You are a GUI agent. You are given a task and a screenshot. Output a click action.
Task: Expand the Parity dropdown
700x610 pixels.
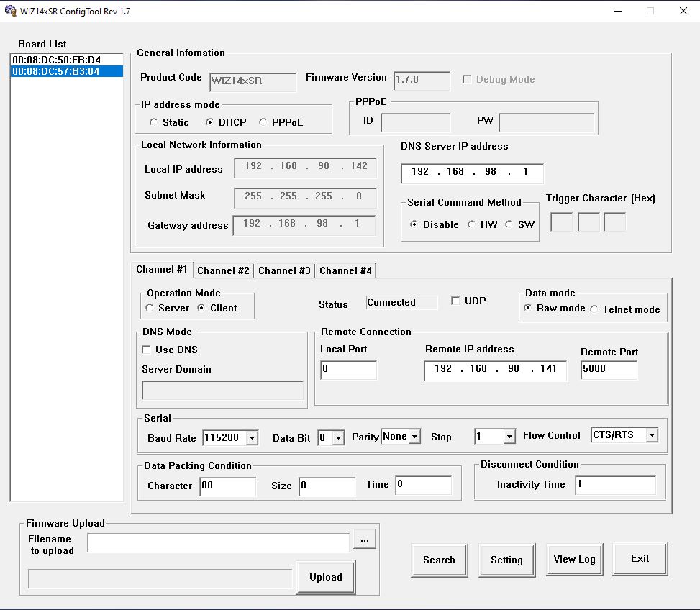tap(415, 437)
